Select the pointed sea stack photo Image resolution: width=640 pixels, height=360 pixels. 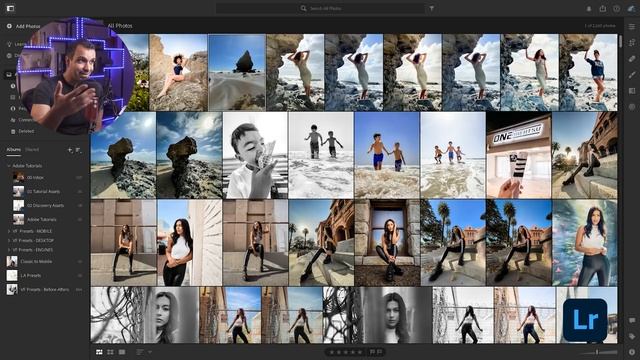tap(237, 72)
